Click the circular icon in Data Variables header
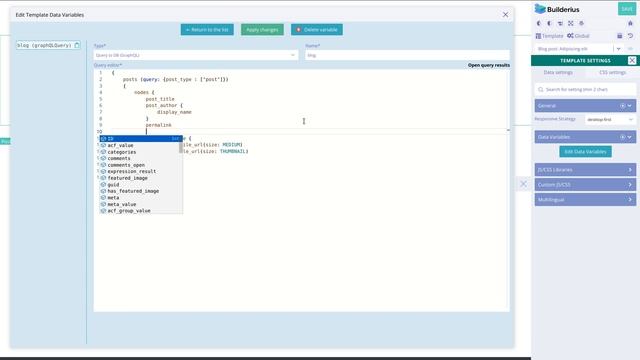640x360 pixels. coord(622,137)
